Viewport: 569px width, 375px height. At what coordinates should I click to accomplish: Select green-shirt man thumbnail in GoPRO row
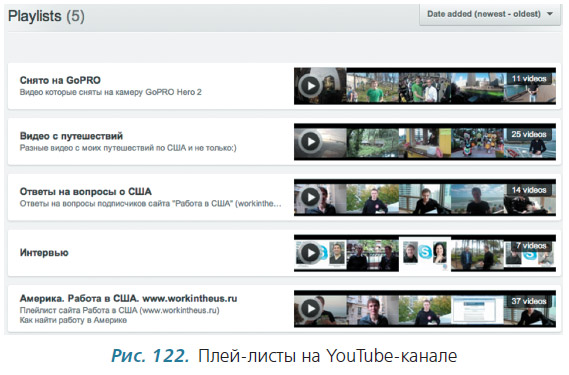click(373, 87)
